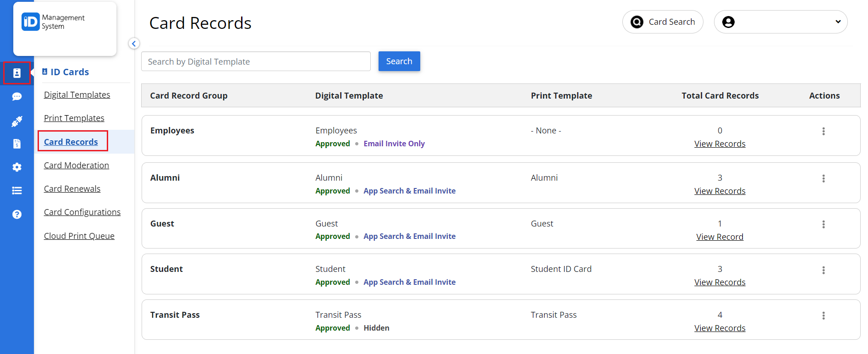Click App Search & Email Invite in Student row
The width and height of the screenshot is (868, 354).
point(410,282)
